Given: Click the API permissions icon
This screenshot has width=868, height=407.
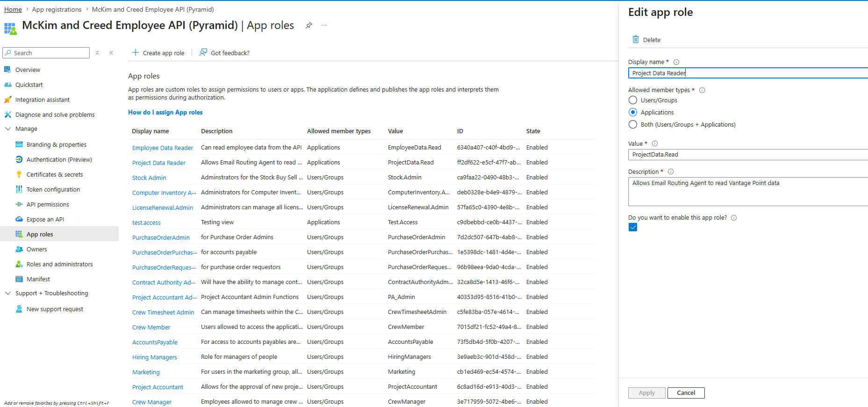Looking at the screenshot, I should (x=19, y=204).
